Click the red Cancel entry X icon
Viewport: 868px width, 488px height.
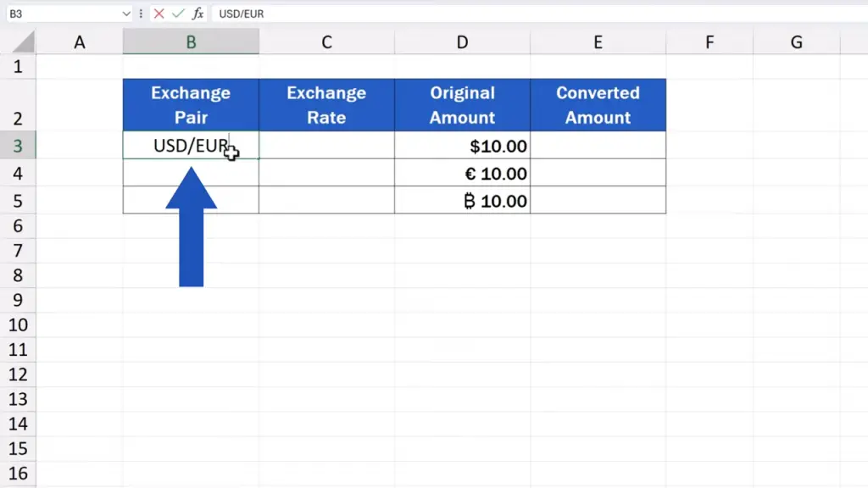click(x=159, y=14)
